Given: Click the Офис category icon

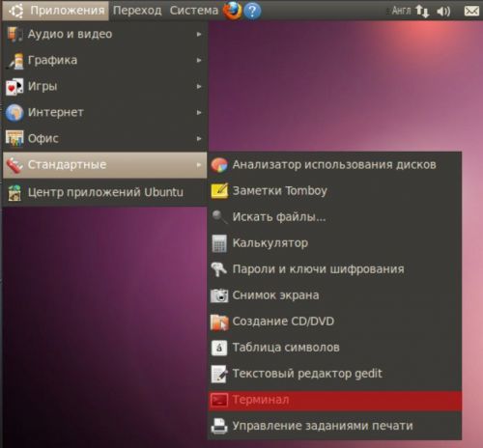Looking at the screenshot, I should pyautogui.click(x=14, y=139).
